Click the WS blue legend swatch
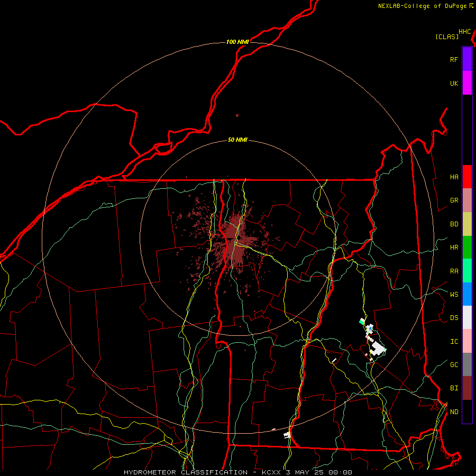This screenshot has height=476, width=476. [467, 294]
